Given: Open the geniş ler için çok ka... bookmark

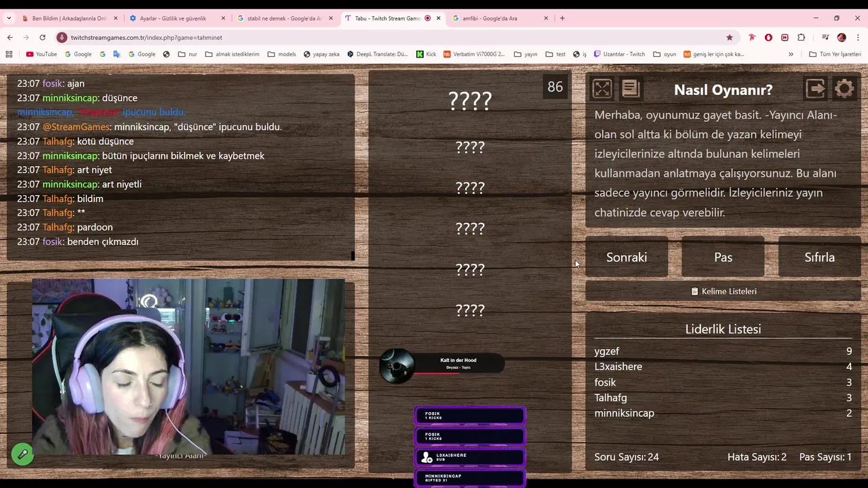Looking at the screenshot, I should point(714,54).
